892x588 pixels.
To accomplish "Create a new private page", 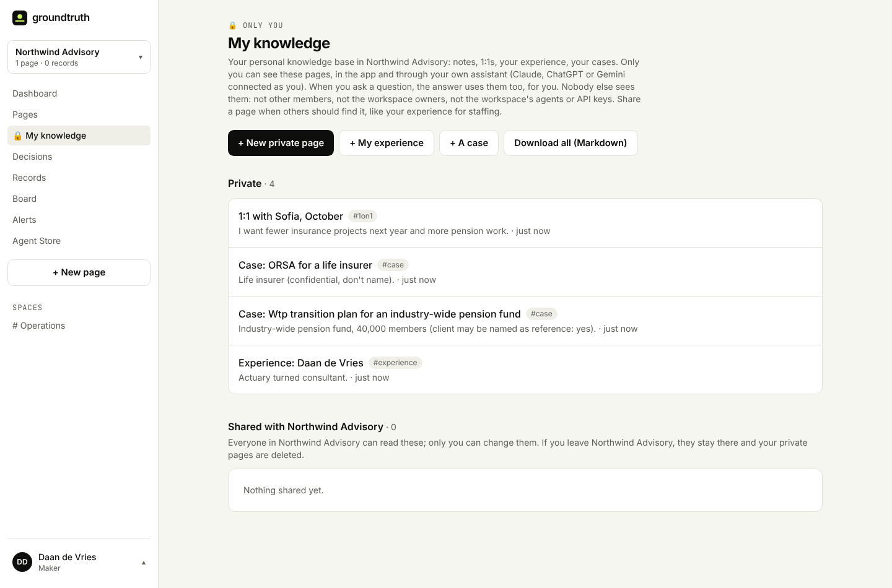I will point(281,143).
